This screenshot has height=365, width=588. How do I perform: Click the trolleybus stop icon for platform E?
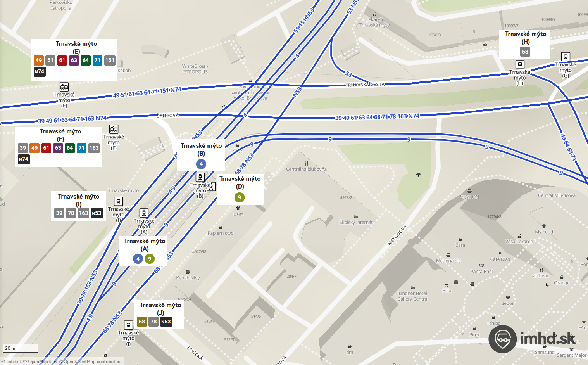click(64, 87)
